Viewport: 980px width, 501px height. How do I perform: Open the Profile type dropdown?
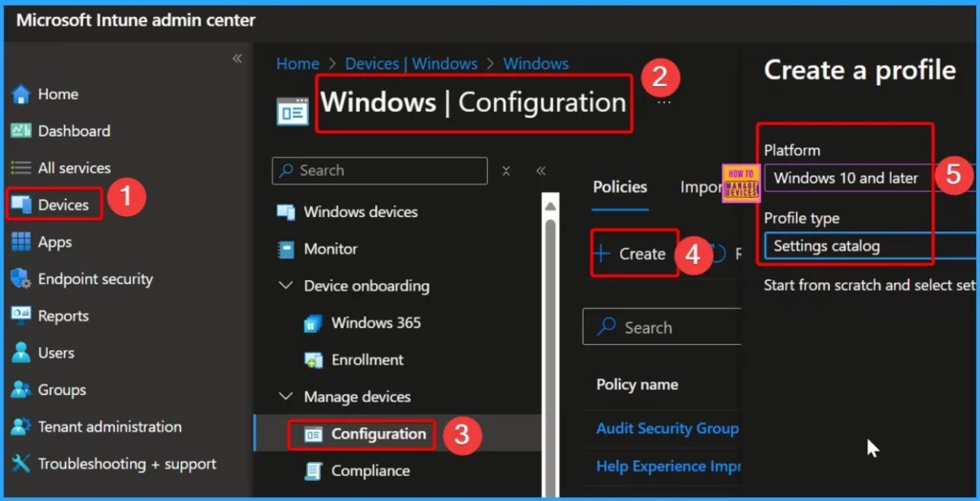pos(871,246)
